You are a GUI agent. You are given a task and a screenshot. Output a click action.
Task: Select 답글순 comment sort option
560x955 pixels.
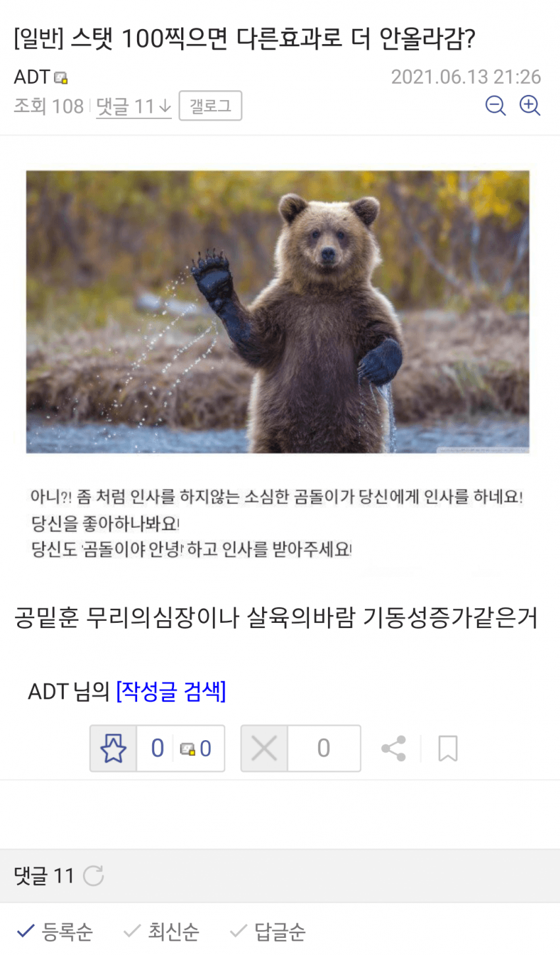[x=267, y=931]
